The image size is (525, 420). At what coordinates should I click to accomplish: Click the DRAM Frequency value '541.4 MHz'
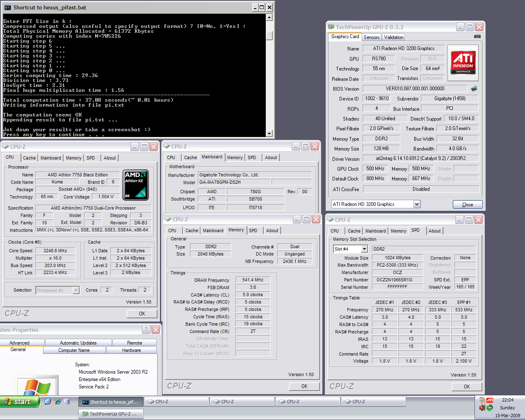[253, 280]
